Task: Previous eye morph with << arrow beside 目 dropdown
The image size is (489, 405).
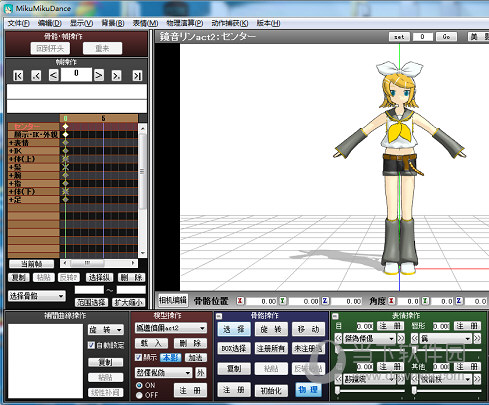Action: point(338,339)
